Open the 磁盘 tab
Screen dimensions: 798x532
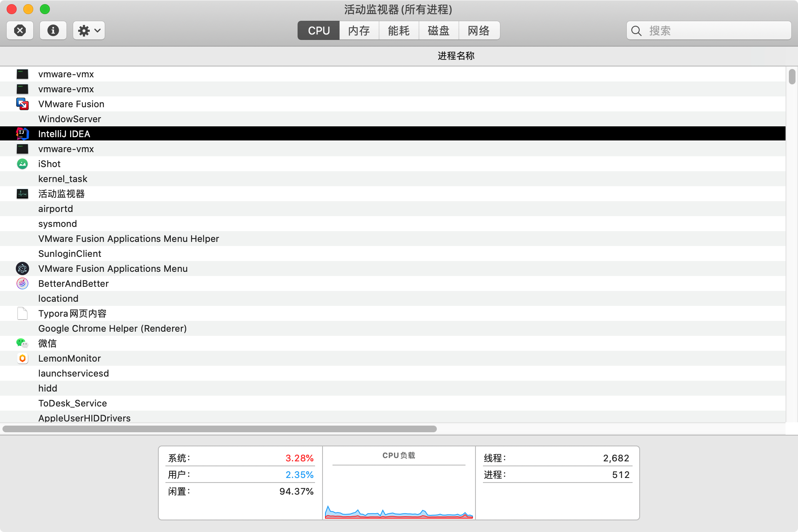point(438,30)
